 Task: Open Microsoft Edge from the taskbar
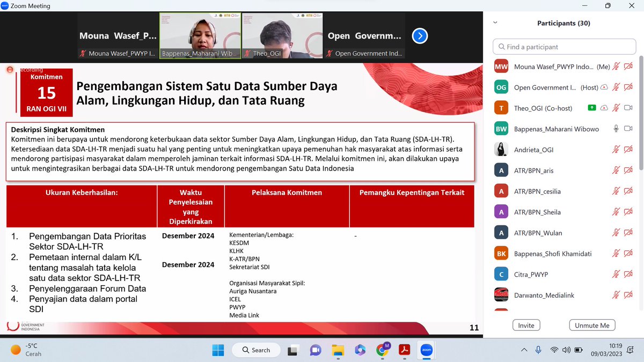coord(360,350)
